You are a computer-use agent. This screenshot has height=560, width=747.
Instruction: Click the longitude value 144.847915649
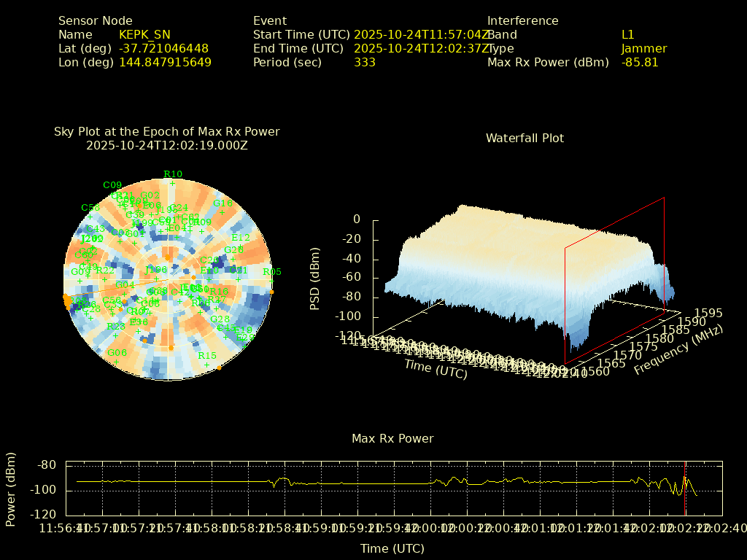[x=165, y=63]
